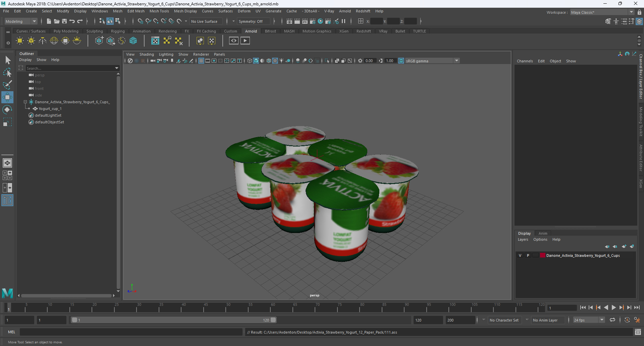Click the playback range slider bar
Image resolution: width=644 pixels, height=346 pixels.
pos(174,320)
